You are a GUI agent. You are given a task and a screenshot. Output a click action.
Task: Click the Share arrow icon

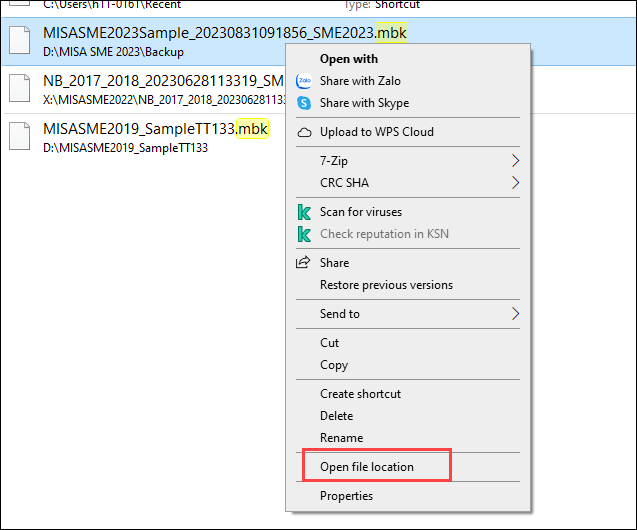click(304, 263)
